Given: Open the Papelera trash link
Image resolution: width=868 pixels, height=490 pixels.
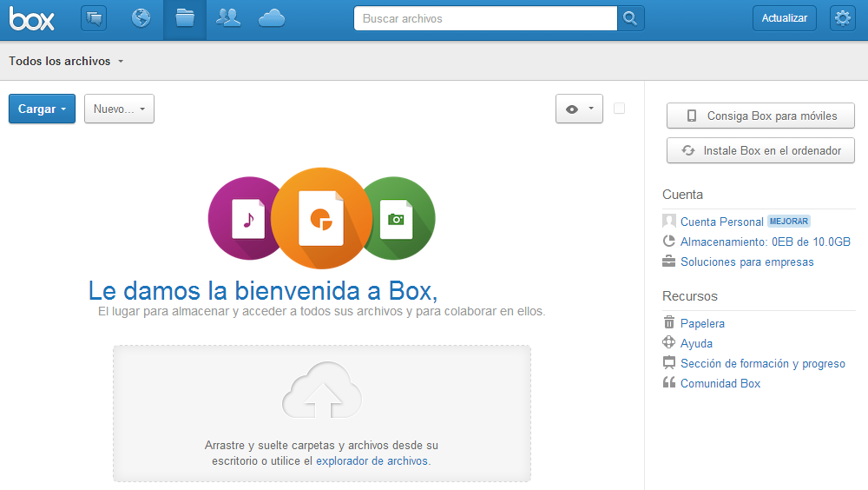Looking at the screenshot, I should click(x=702, y=323).
